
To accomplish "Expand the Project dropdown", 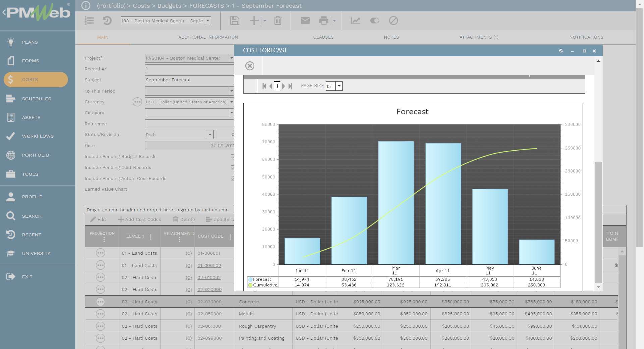I will click(231, 58).
